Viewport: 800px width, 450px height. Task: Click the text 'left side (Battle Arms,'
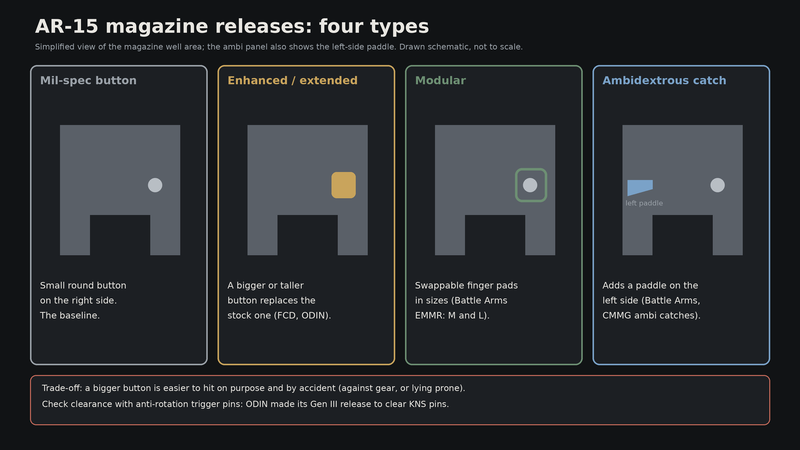652,301
